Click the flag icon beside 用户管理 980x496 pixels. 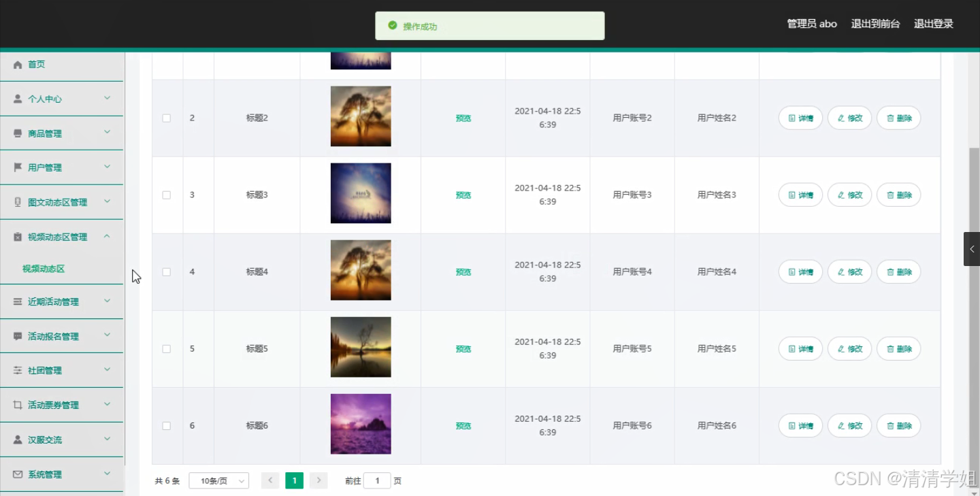tap(18, 167)
